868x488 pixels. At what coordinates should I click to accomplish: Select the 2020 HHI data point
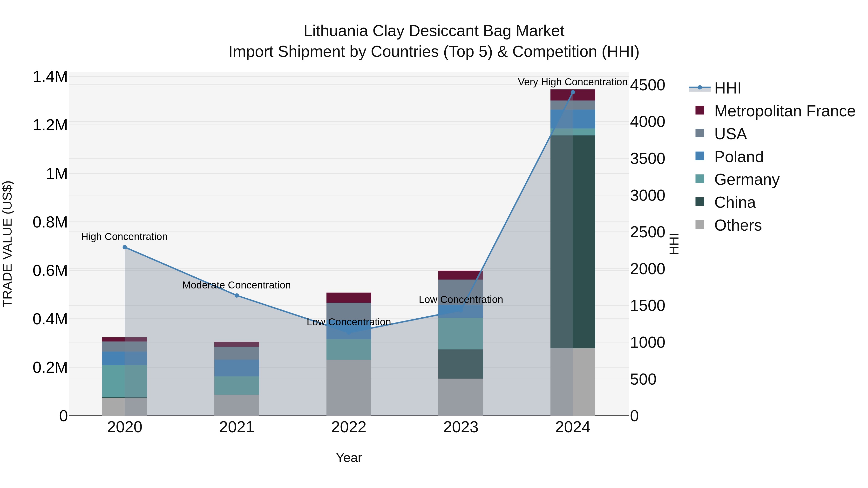(x=125, y=247)
